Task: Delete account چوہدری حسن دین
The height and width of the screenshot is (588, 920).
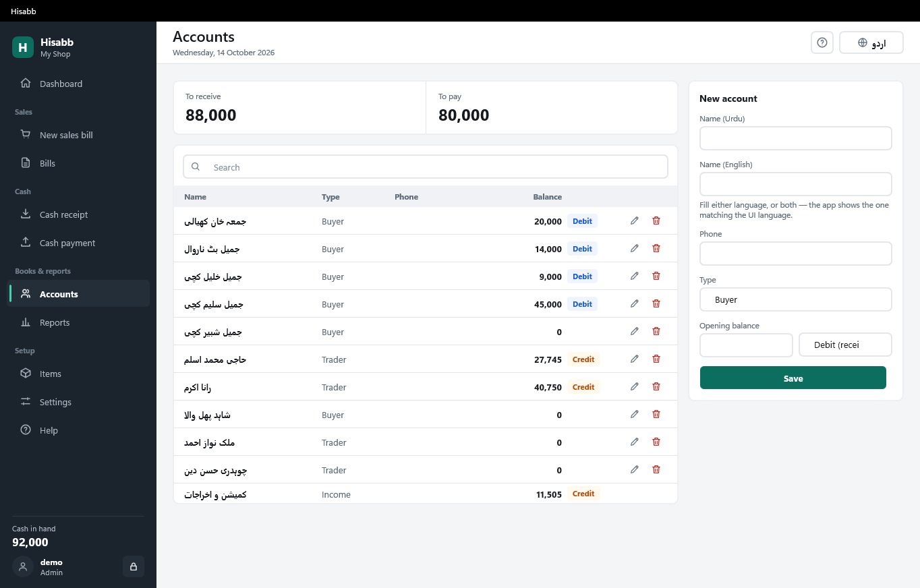Action: [x=656, y=469]
